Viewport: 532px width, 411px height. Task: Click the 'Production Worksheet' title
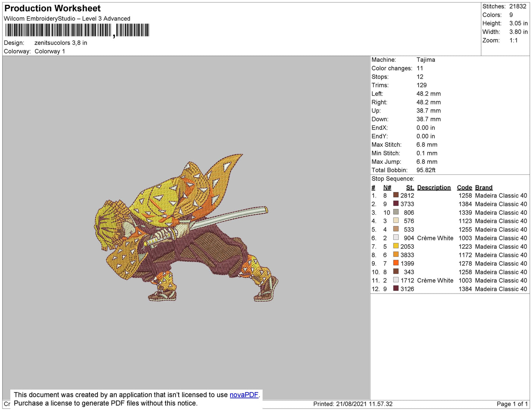52,8
